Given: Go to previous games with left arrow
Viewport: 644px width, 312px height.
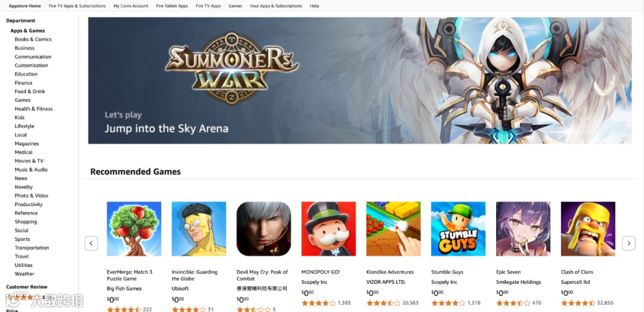Looking at the screenshot, I should click(x=91, y=243).
